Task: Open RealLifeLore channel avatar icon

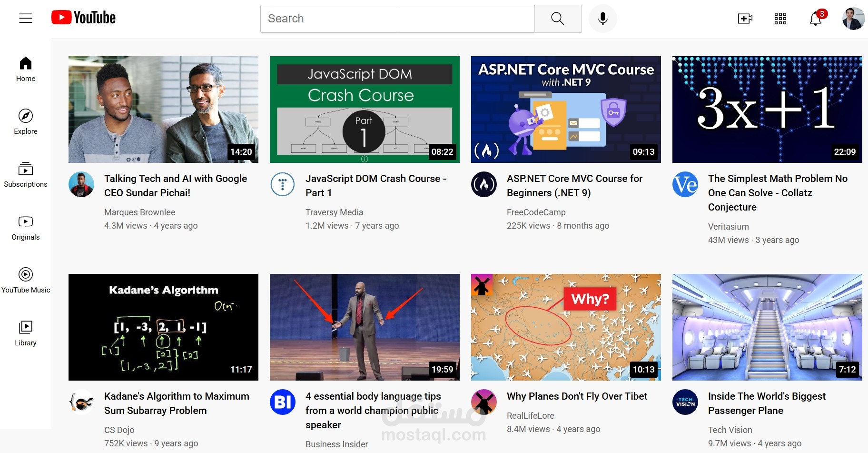Action: [x=484, y=402]
